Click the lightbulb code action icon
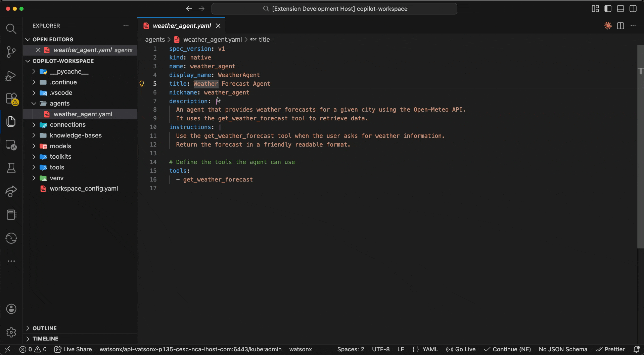644x355 pixels. (x=142, y=84)
